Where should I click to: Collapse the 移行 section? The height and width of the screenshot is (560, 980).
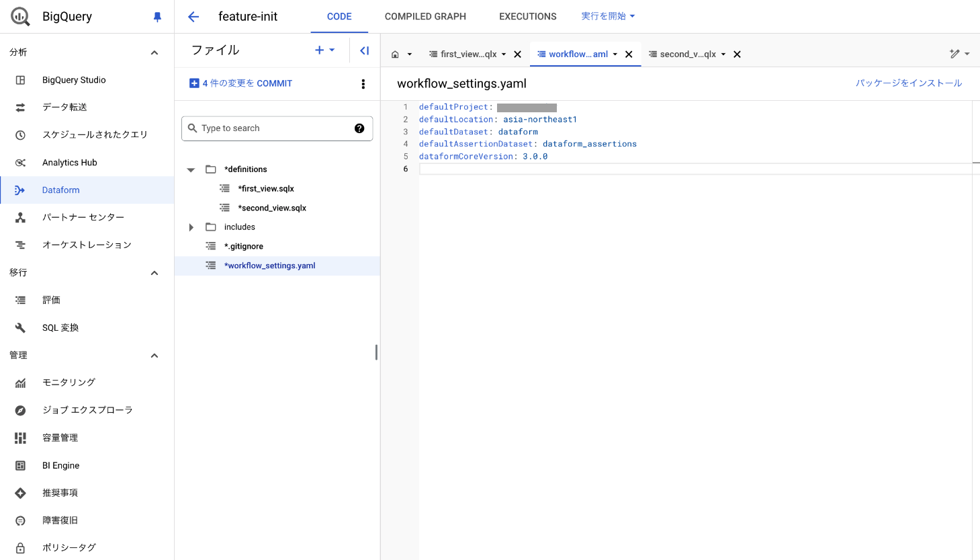pyautogui.click(x=154, y=273)
